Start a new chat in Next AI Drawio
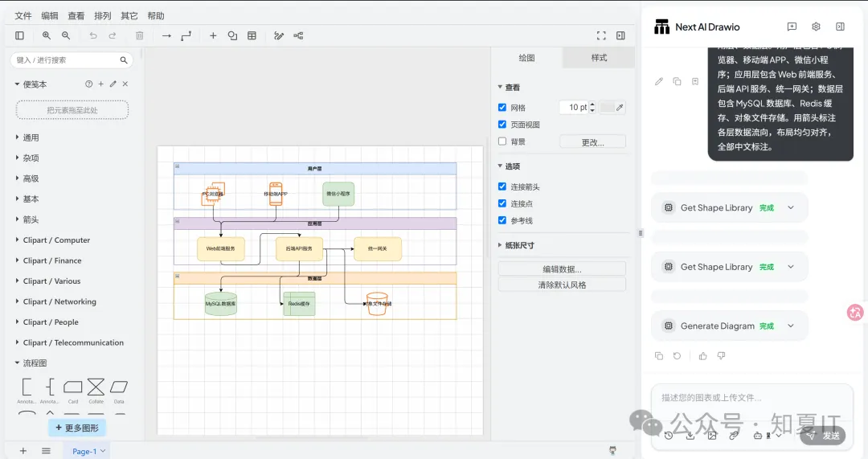The width and height of the screenshot is (868, 459). (792, 27)
